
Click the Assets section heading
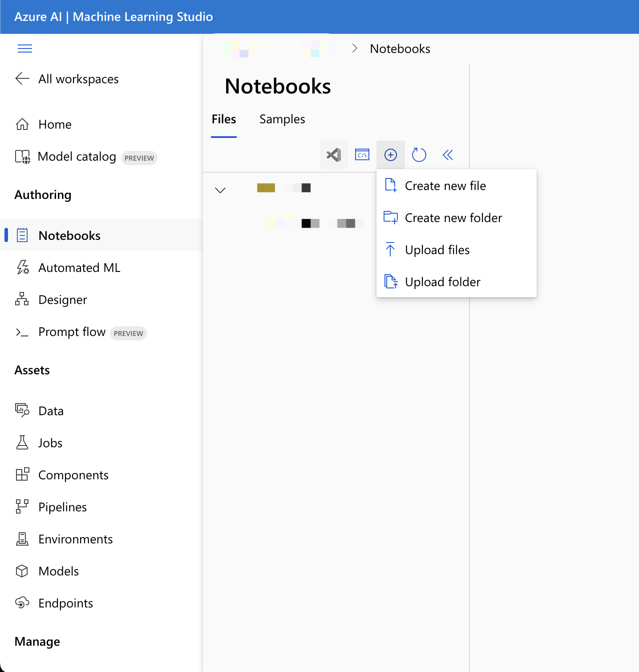[32, 370]
